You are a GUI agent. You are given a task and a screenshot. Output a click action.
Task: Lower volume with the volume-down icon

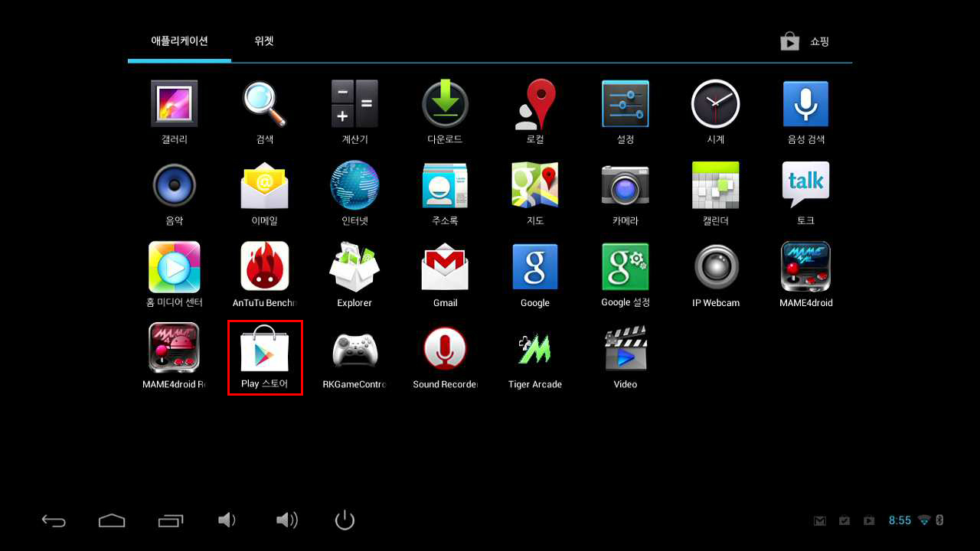(227, 520)
